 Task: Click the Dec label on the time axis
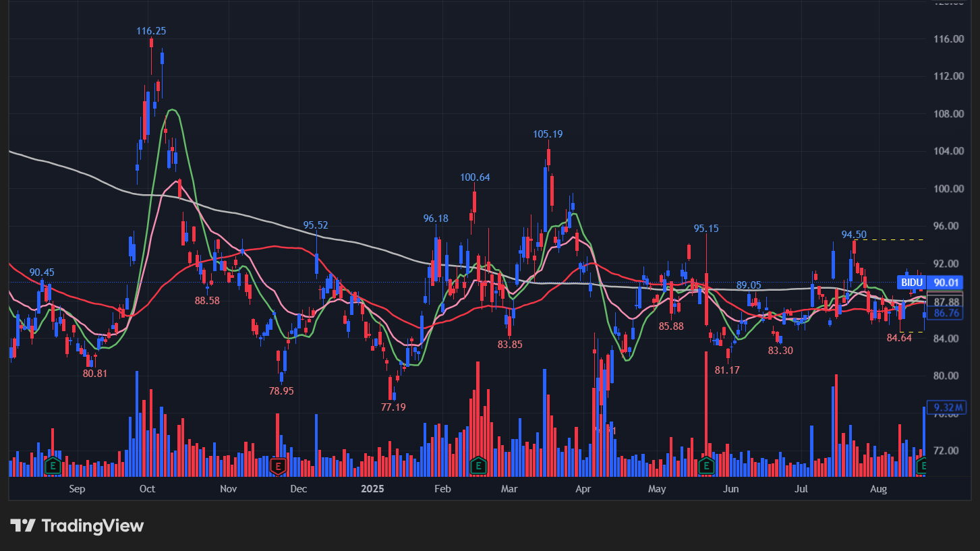coord(299,489)
